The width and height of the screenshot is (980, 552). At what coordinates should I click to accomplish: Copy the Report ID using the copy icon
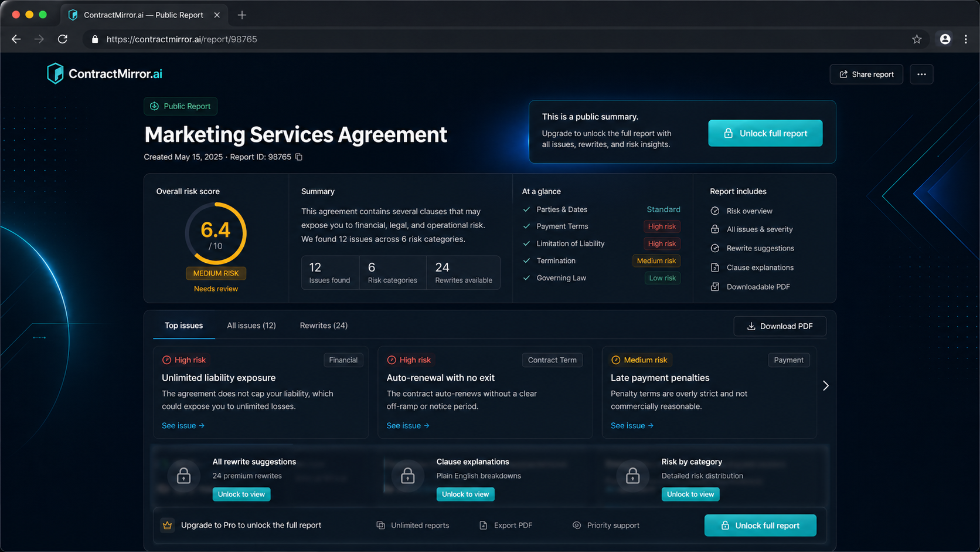pyautogui.click(x=299, y=157)
